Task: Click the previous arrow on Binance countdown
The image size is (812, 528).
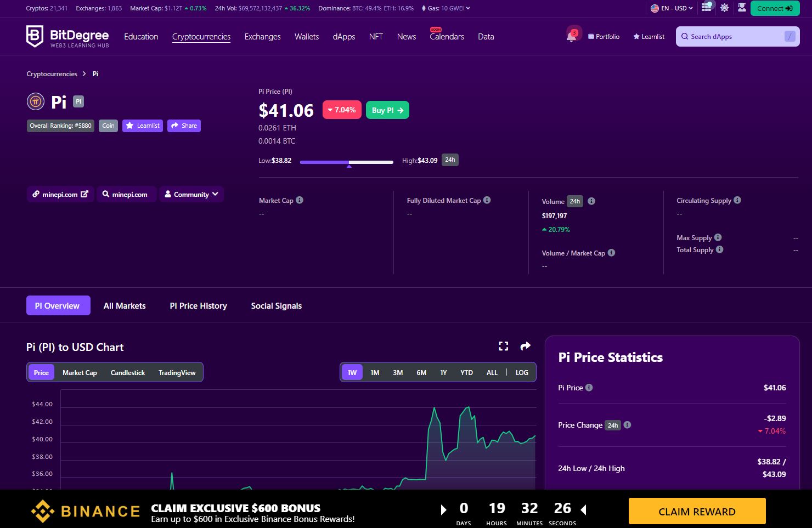Action: click(583, 510)
